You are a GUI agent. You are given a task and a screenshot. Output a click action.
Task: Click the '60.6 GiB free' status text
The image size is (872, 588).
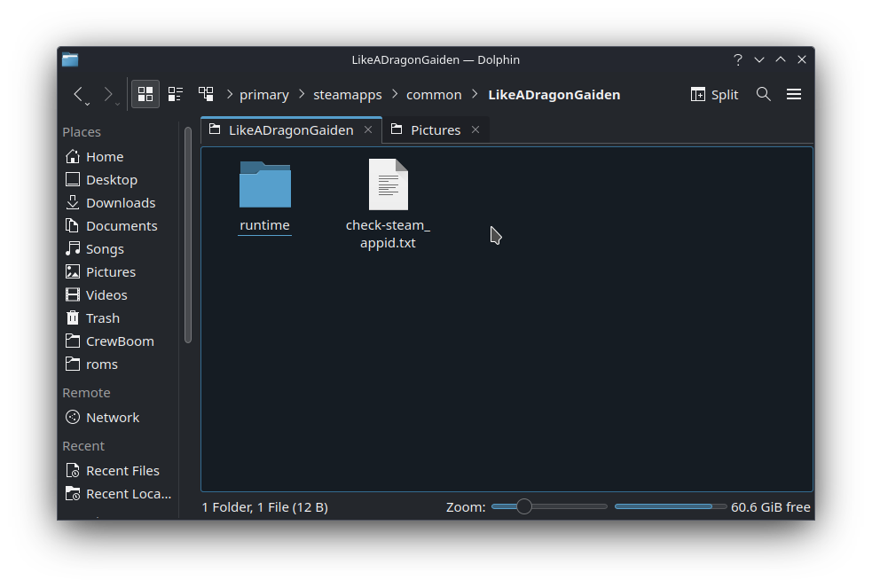coord(770,507)
